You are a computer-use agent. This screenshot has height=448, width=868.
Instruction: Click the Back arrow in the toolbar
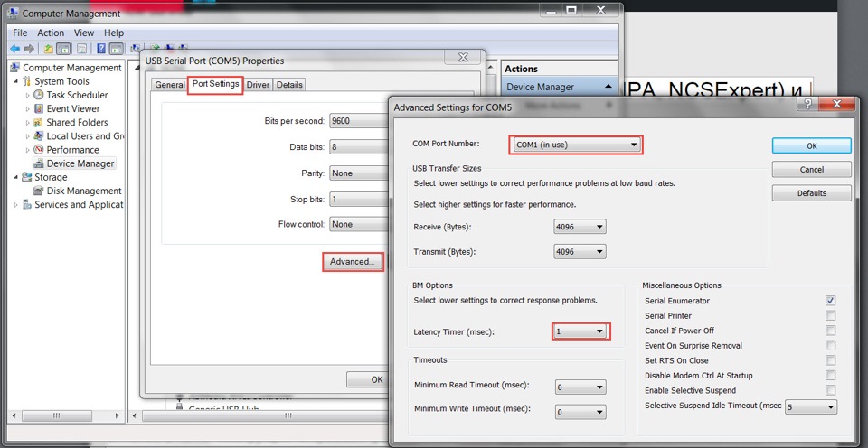coord(15,49)
